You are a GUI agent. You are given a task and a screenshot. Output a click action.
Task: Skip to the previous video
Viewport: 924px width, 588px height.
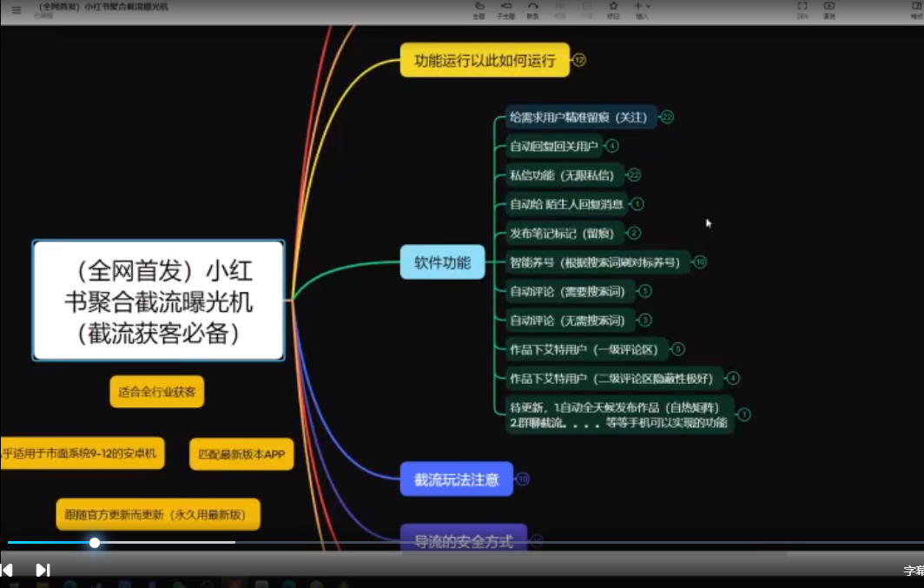click(7, 570)
